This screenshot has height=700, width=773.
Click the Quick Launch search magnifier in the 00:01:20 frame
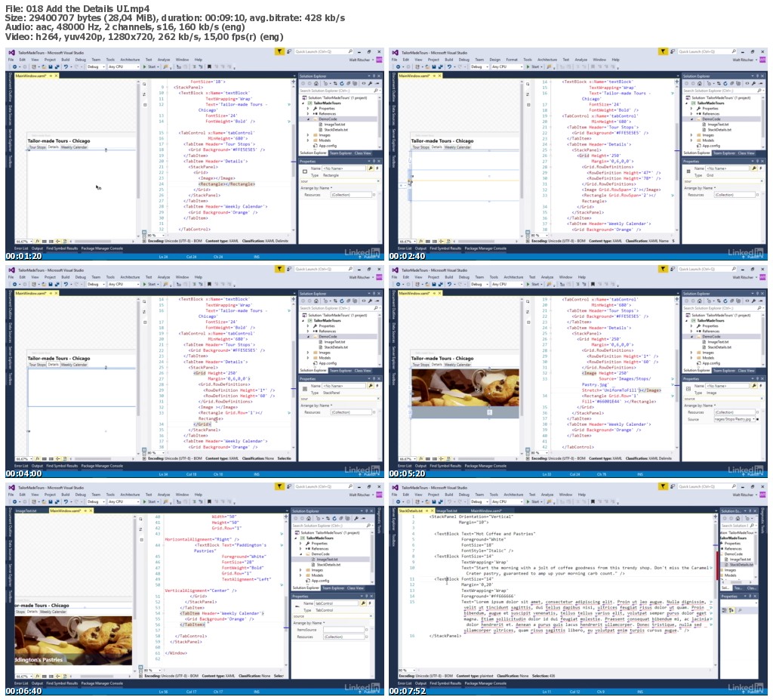tap(350, 51)
